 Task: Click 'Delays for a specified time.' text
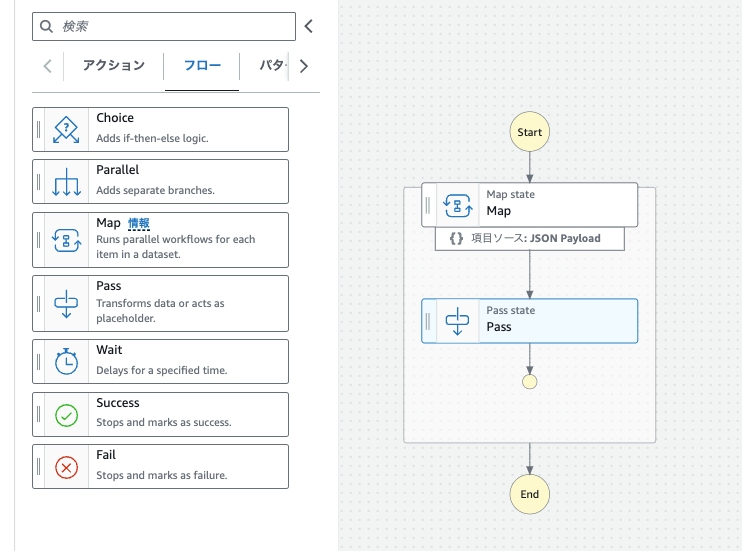162,370
